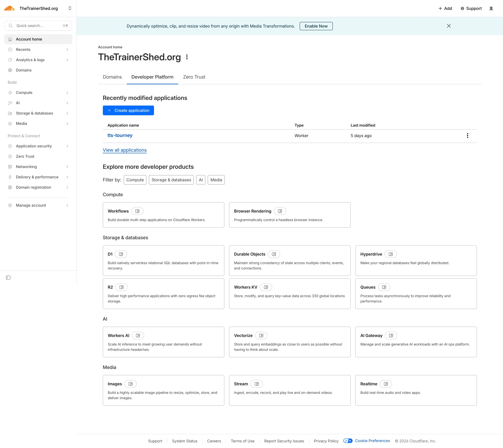Expand Delivery & performance in sidebar
Screen dimensions: 503x448
click(38, 177)
